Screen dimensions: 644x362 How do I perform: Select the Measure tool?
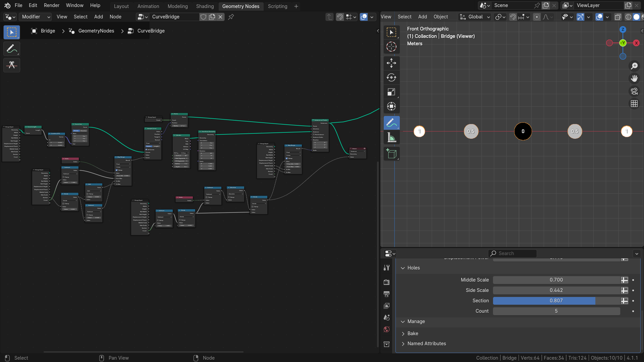click(391, 137)
